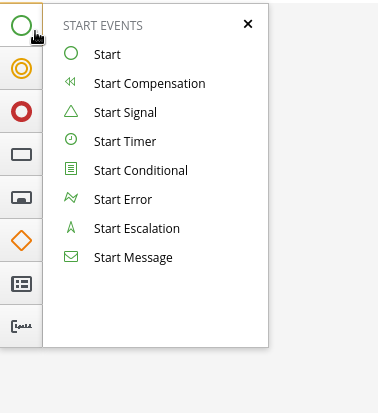Open the Artifacts text annotation palette category
Image resolution: width=378 pixels, height=413 pixels.
pyautogui.click(x=21, y=326)
